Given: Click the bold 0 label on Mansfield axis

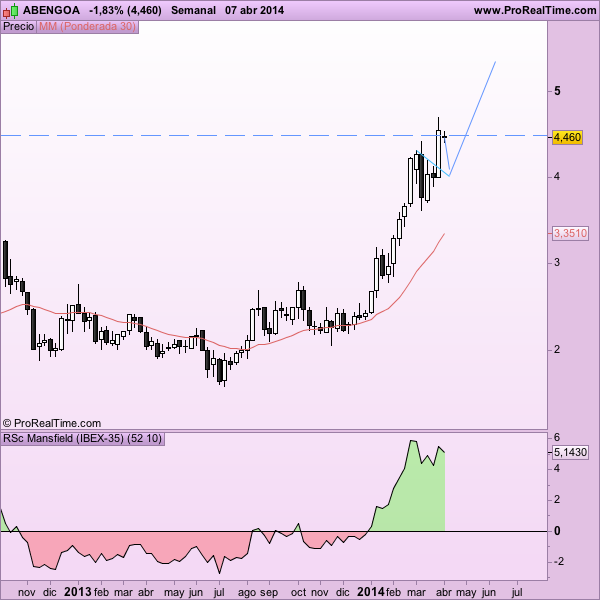Looking at the screenshot, I should click(x=557, y=531).
